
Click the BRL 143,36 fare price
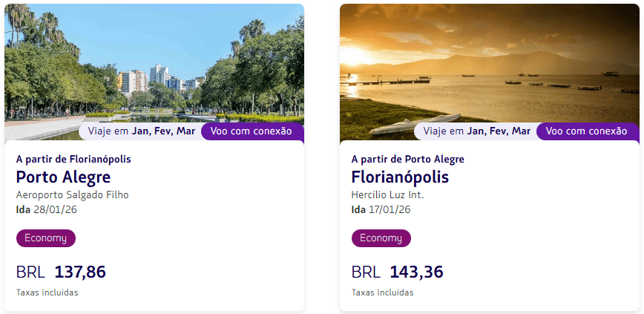click(397, 272)
